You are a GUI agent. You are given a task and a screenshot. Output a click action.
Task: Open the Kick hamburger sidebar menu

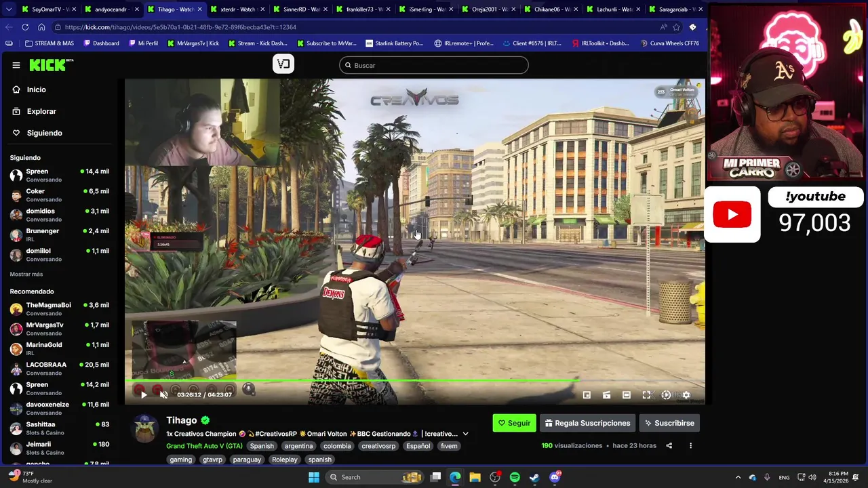click(16, 65)
